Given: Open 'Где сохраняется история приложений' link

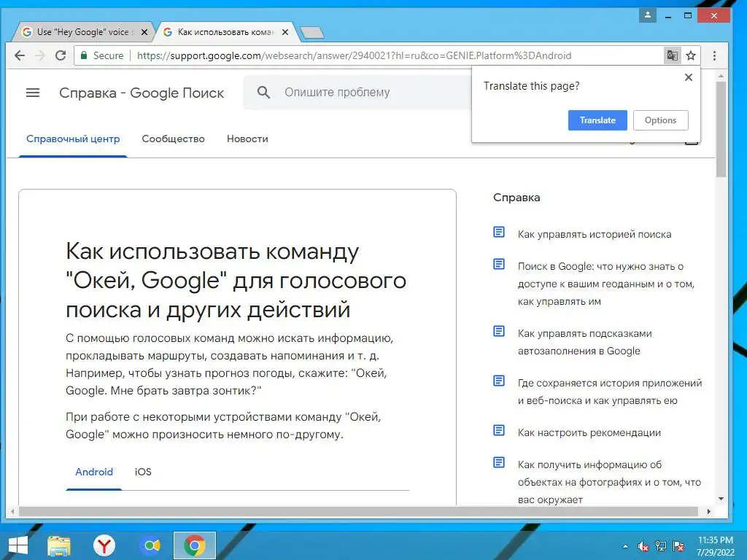Looking at the screenshot, I should (610, 392).
